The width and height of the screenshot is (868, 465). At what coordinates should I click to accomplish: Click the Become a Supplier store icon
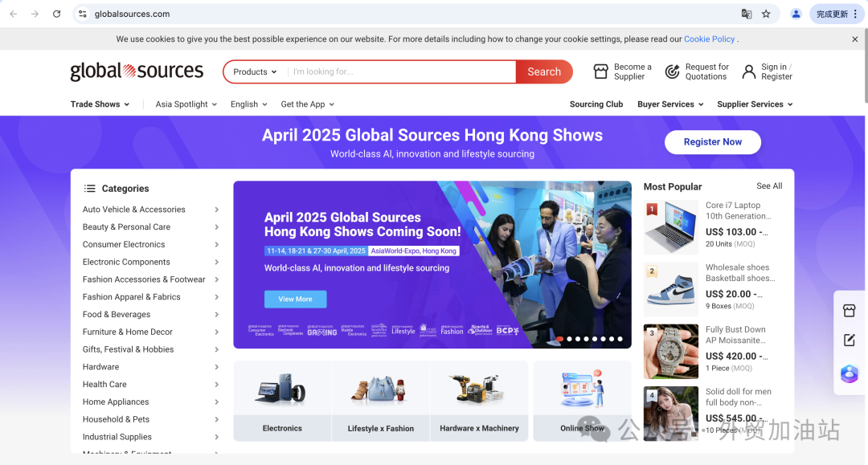pos(600,71)
